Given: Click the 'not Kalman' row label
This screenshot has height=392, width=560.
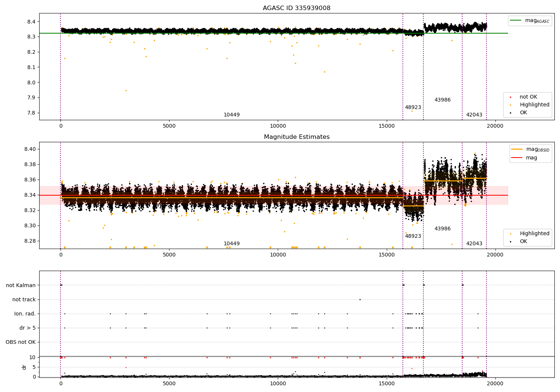Looking at the screenshot, I should 21,286.
